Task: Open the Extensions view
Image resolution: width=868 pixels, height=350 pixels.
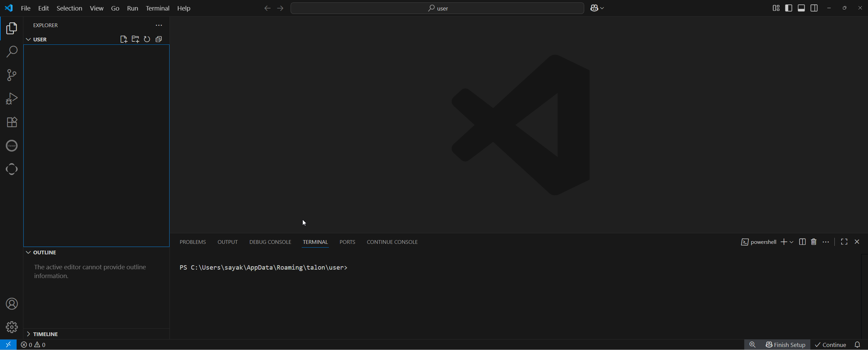Action: (x=12, y=122)
